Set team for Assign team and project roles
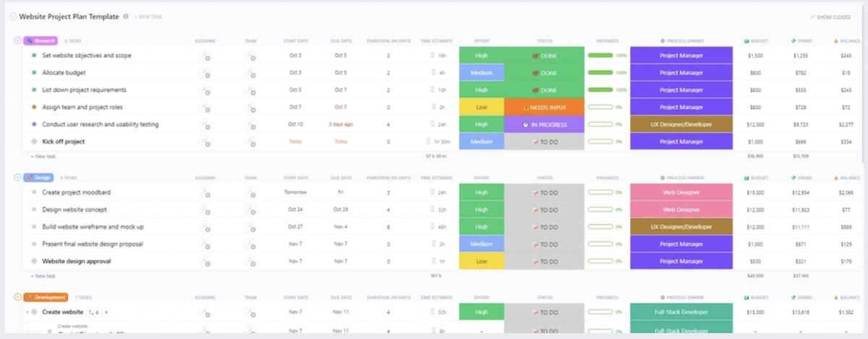The image size is (868, 339). point(250,107)
